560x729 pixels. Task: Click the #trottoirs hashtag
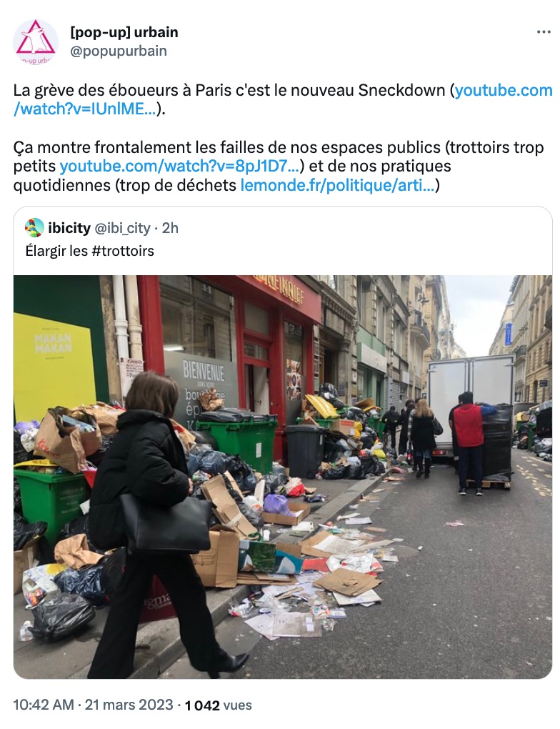click(123, 251)
